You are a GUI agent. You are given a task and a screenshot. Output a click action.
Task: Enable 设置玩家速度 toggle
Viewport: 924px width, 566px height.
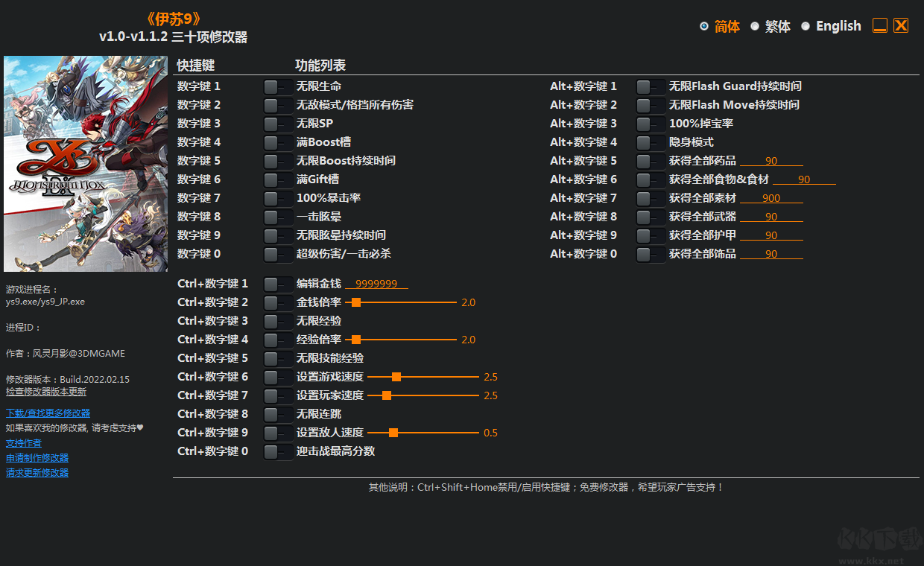278,396
